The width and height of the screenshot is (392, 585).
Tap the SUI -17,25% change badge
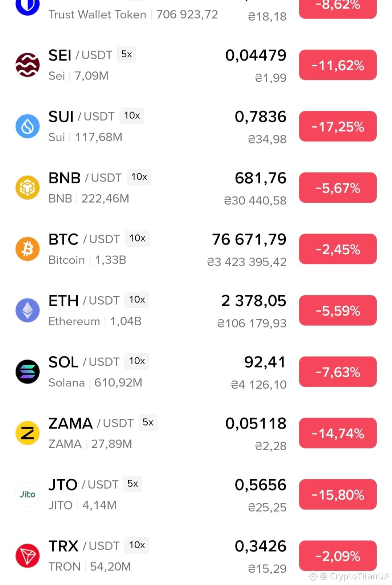[338, 127]
